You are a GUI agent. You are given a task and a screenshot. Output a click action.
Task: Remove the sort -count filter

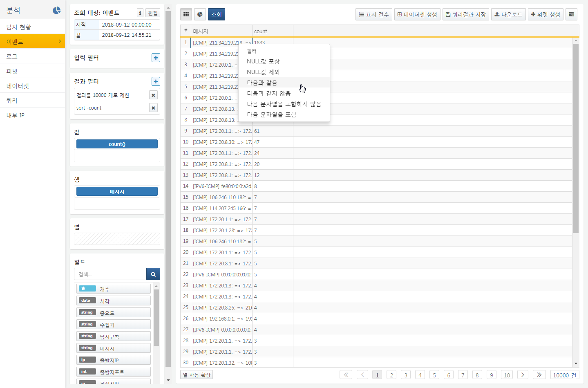pyautogui.click(x=153, y=108)
